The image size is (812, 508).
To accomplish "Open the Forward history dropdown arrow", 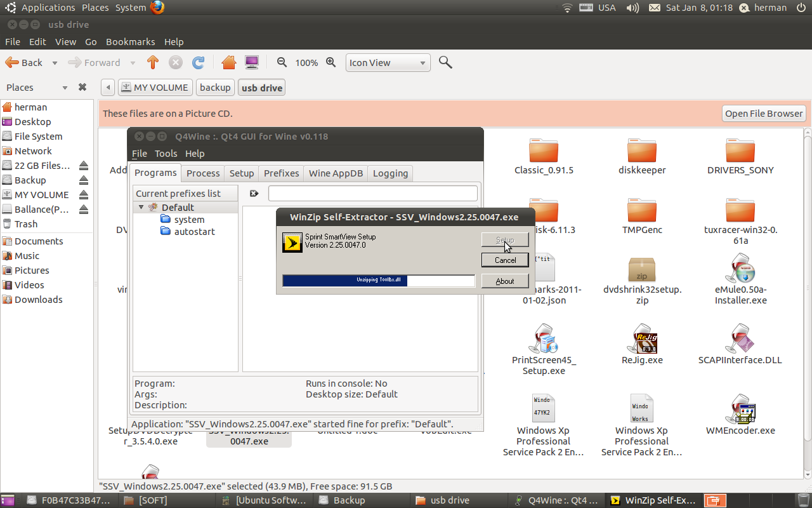I will (x=133, y=62).
